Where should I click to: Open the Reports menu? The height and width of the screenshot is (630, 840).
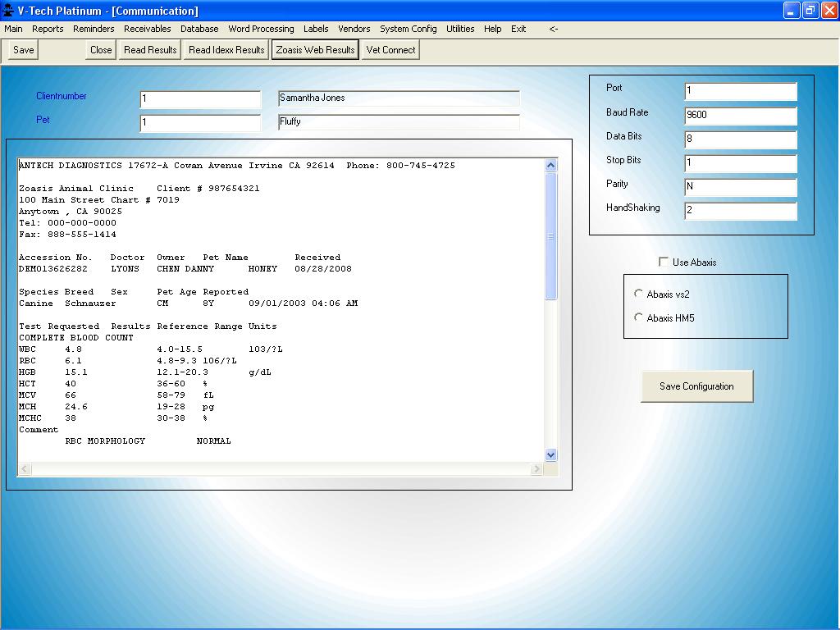(48, 29)
